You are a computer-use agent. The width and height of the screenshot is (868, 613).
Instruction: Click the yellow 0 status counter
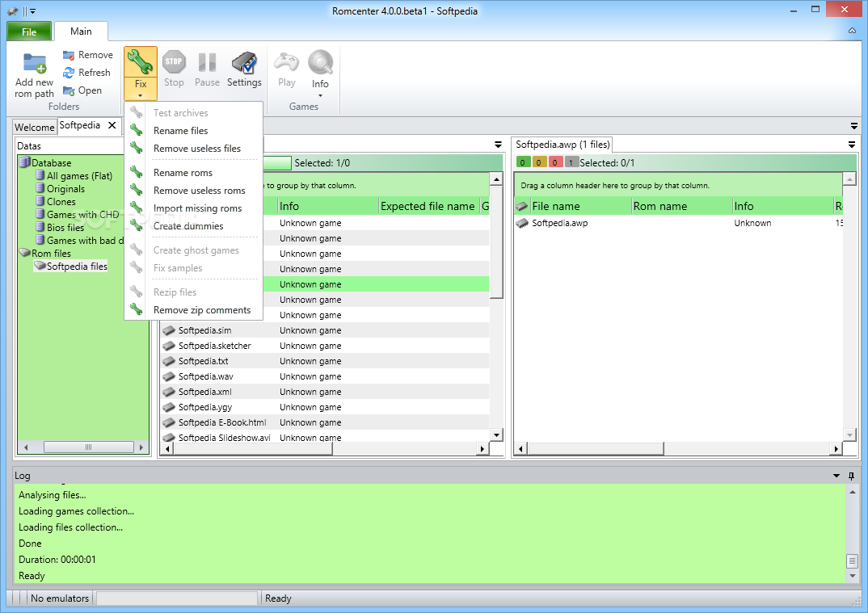[539, 162]
